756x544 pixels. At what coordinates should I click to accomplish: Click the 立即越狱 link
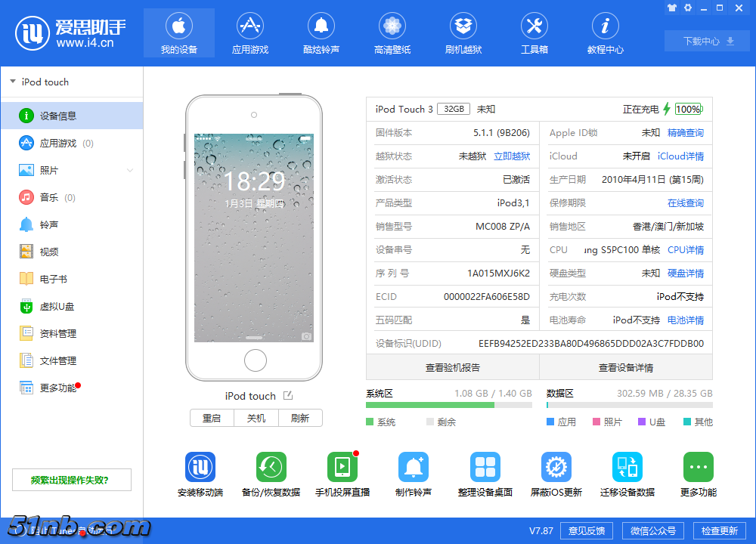[512, 156]
